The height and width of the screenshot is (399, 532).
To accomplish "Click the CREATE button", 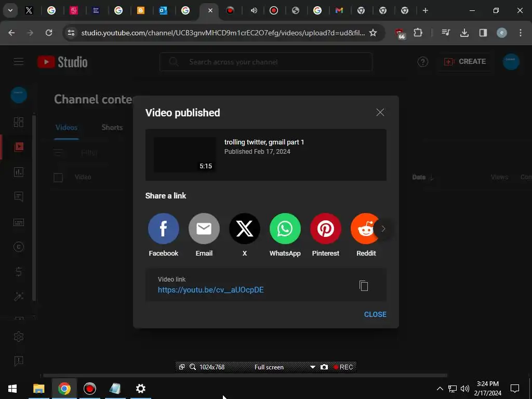I will (x=465, y=62).
